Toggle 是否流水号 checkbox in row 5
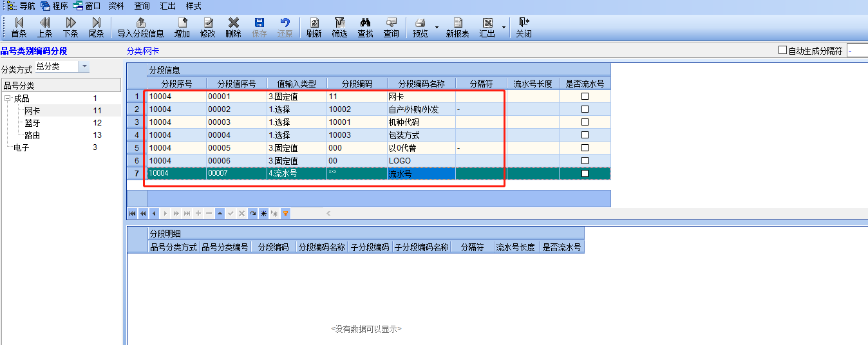 pos(585,147)
